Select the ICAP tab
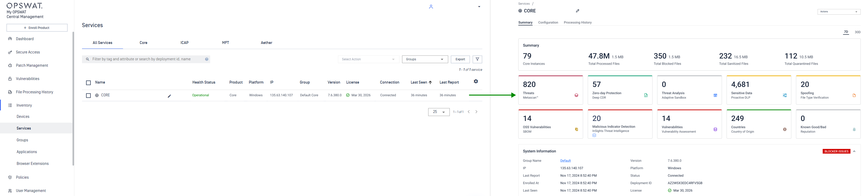This screenshot has height=196, width=868. point(184,43)
